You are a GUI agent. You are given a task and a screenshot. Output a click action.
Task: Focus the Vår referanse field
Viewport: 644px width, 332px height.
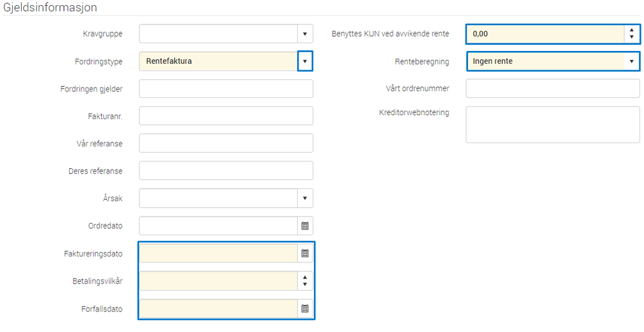tap(226, 143)
